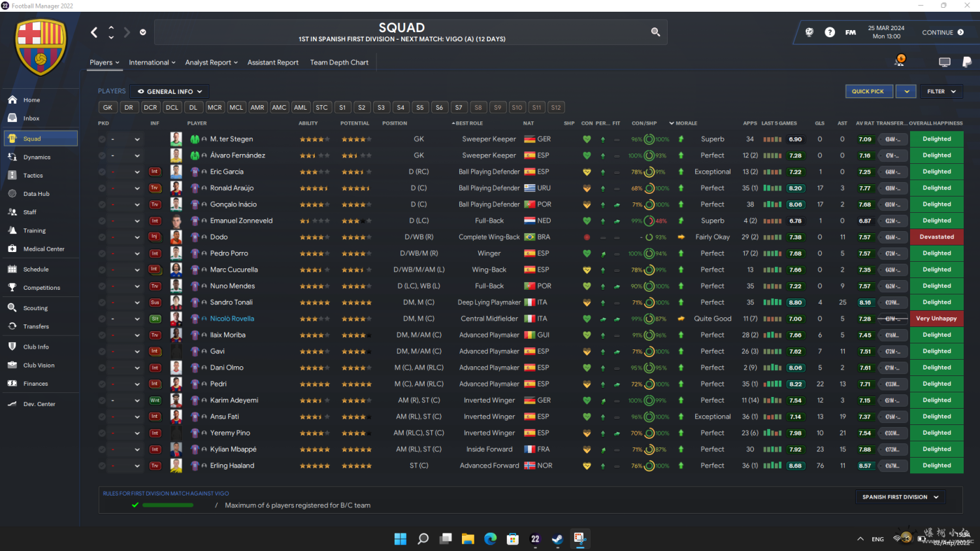
Task: Open Microsoft Edge from the taskbar
Action: [490, 539]
